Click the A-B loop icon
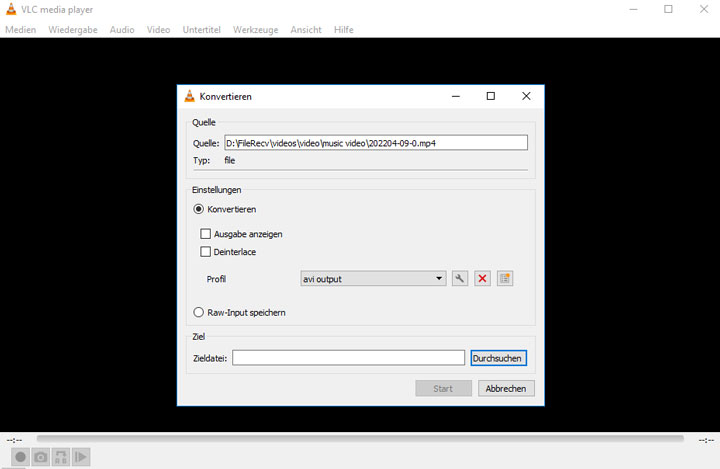 61,457
